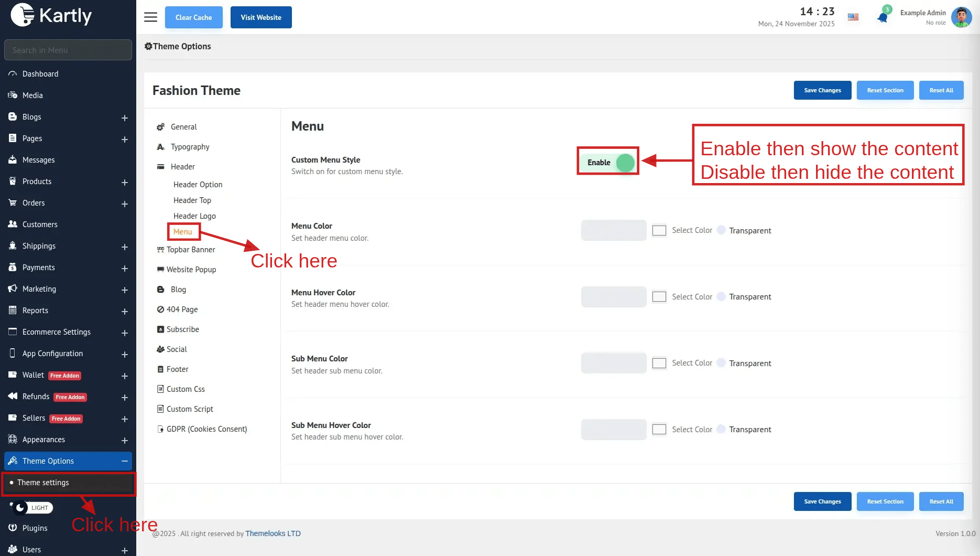Screen dimensions: 980x556
Task: Click the top Save Changes button
Action: click(x=822, y=90)
